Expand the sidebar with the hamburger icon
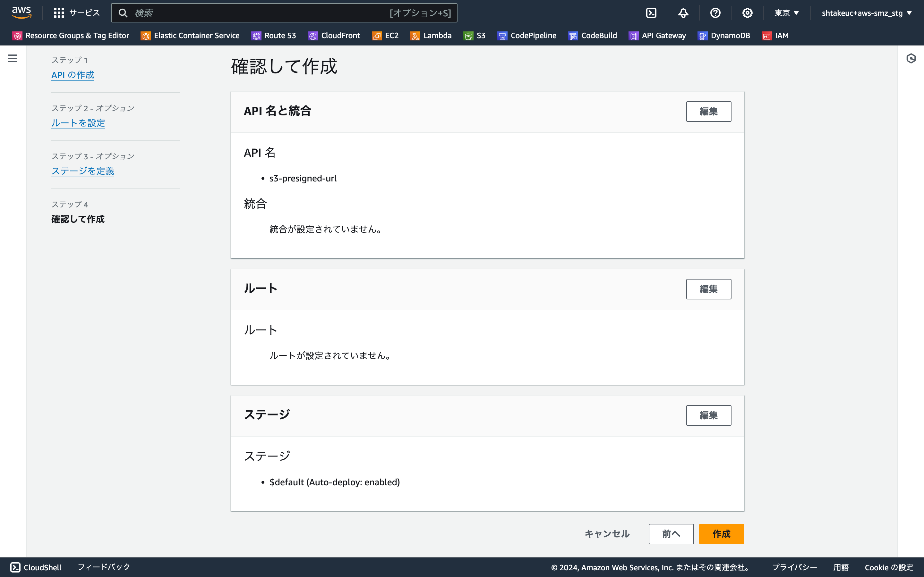924x577 pixels. [x=13, y=58]
